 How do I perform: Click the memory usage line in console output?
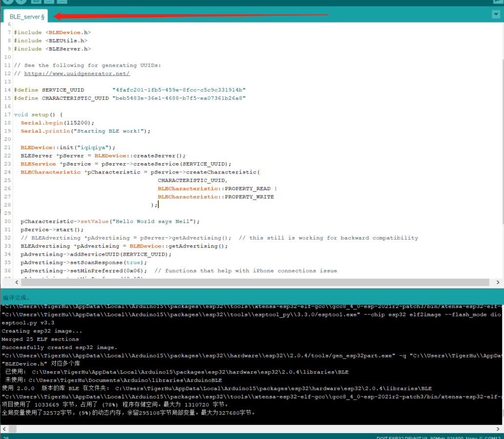coord(98,404)
